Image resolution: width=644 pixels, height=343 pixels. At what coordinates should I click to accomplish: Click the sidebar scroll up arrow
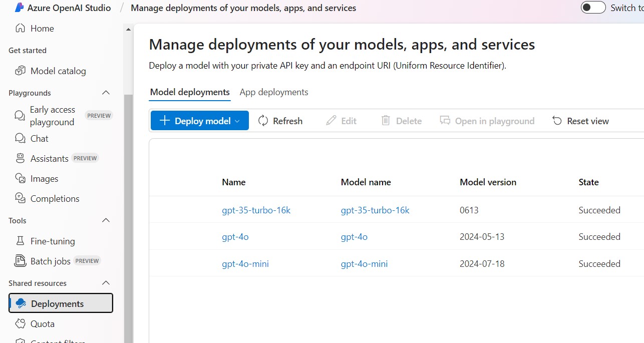click(x=128, y=30)
